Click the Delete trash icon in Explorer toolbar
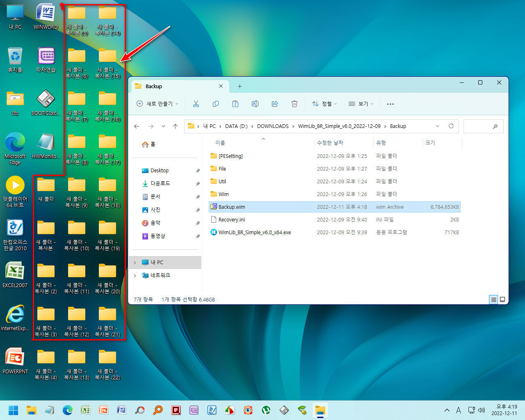This screenshot has width=525, height=420. (294, 104)
